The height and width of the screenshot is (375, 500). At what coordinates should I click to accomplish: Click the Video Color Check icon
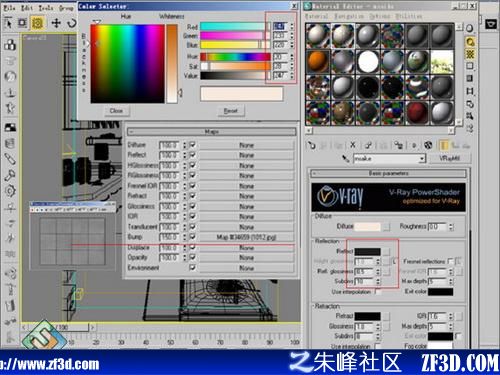click(x=470, y=78)
